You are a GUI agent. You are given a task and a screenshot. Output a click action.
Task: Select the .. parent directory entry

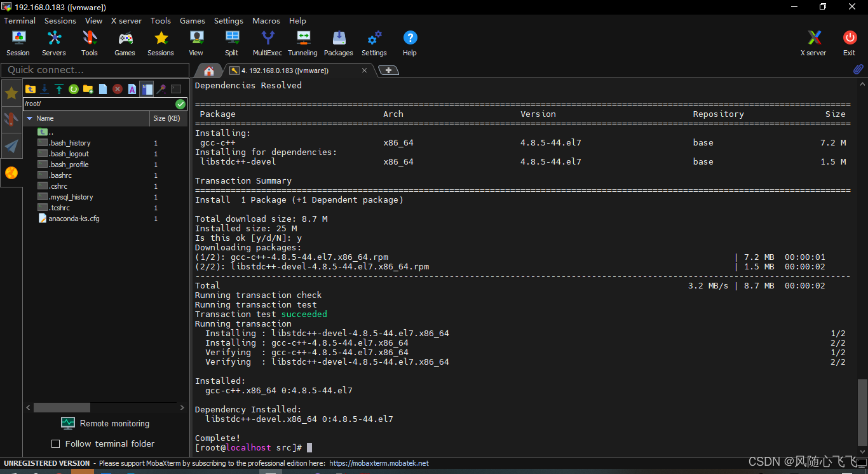tap(46, 132)
